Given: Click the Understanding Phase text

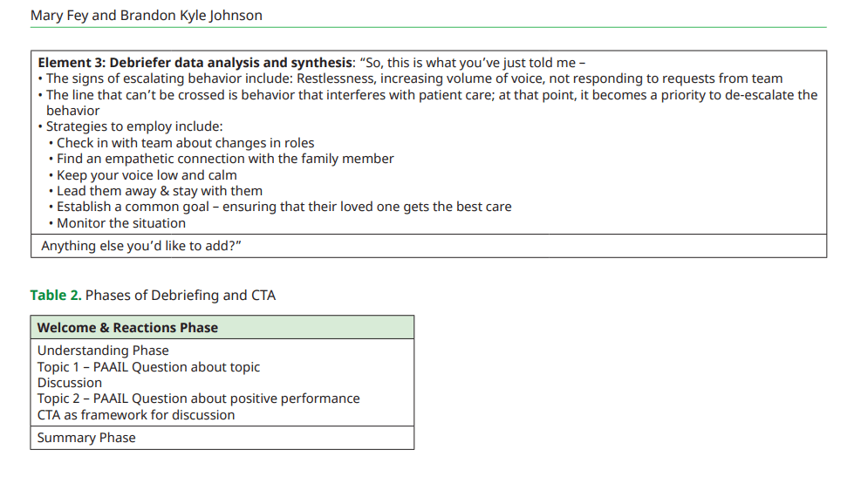Looking at the screenshot, I should pos(103,351).
